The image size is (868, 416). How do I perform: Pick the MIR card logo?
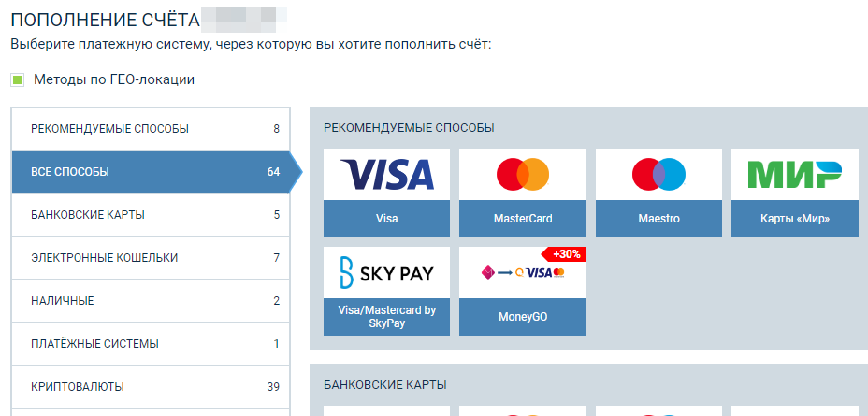794,174
